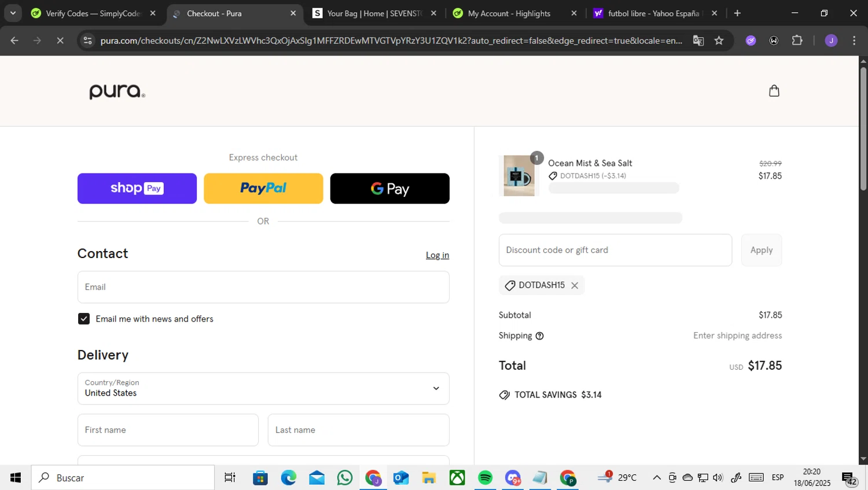868x490 pixels.
Task: Open Outlook from the taskbar
Action: (401, 478)
